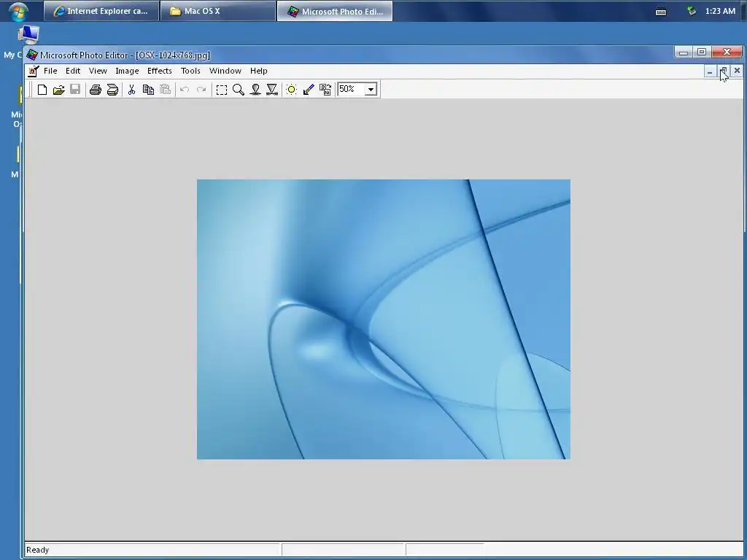Click the Ready status bar text

pos(38,550)
